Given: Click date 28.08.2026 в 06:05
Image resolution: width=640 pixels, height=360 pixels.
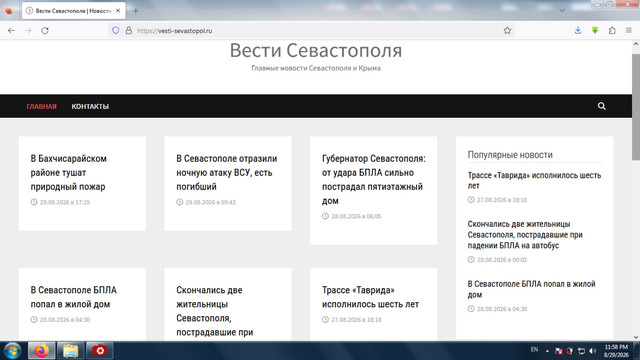Looking at the screenshot, I should coord(356,216).
